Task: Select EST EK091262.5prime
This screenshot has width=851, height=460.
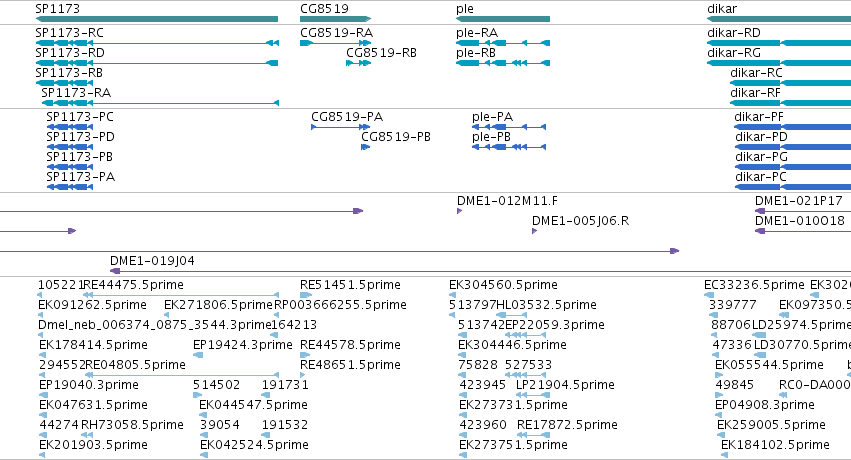Action: (92, 305)
